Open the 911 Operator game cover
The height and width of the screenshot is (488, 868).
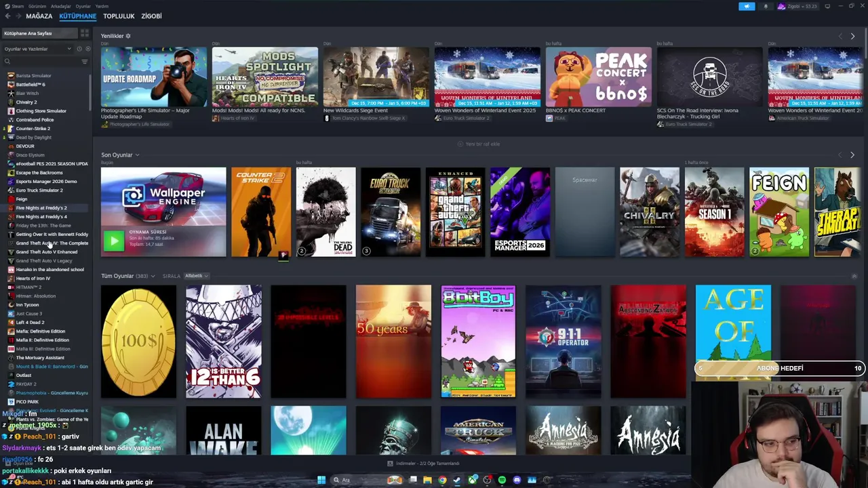(x=563, y=341)
